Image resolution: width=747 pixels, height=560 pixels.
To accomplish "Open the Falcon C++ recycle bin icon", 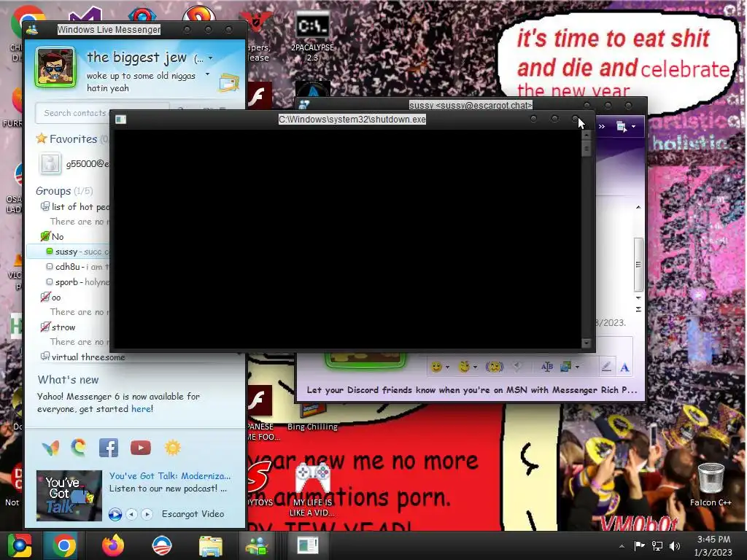I will (711, 483).
